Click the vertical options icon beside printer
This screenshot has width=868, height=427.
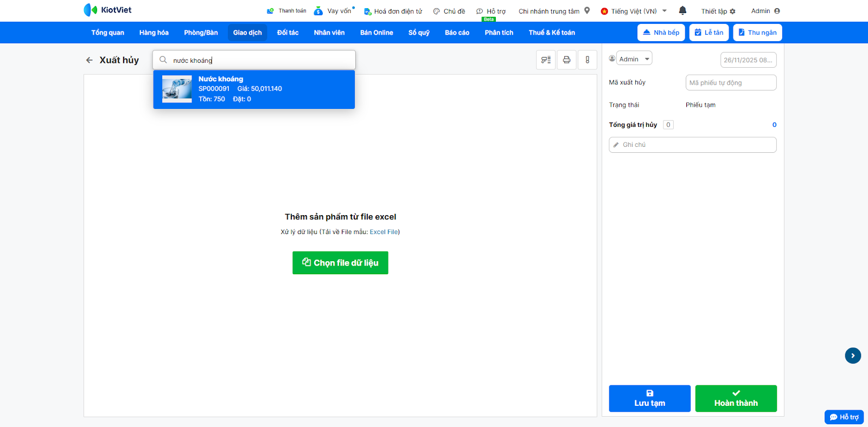(588, 60)
